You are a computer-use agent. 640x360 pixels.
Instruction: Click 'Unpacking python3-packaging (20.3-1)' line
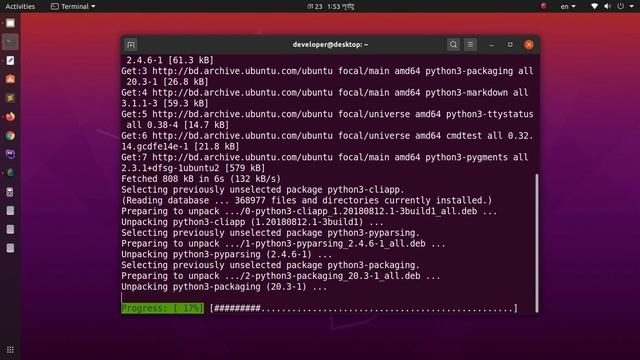tap(224, 287)
